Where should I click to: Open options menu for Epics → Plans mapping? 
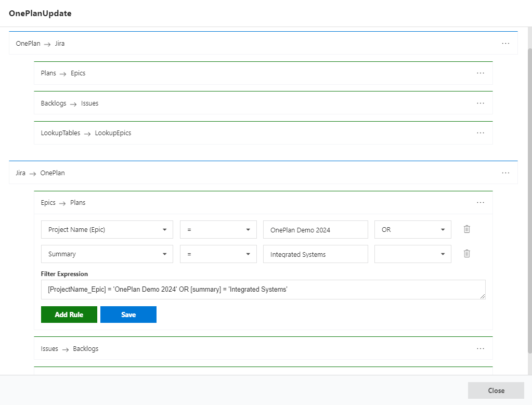480,202
